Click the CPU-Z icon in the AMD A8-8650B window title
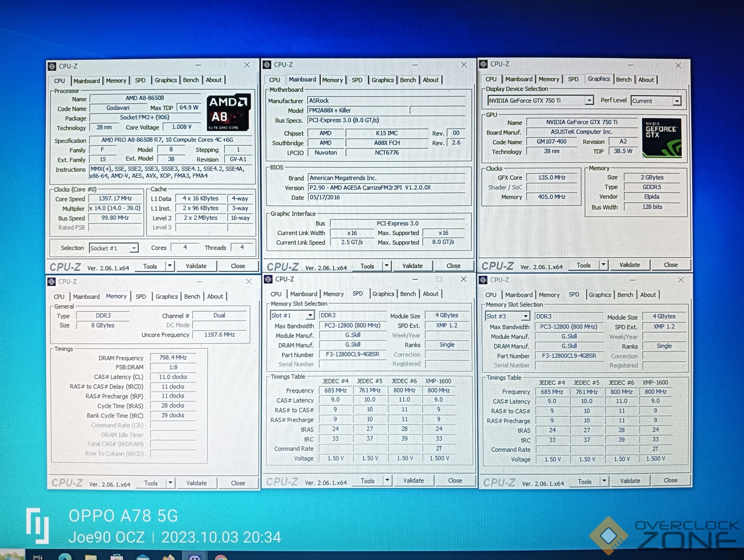This screenshot has width=744, height=560. [52, 67]
